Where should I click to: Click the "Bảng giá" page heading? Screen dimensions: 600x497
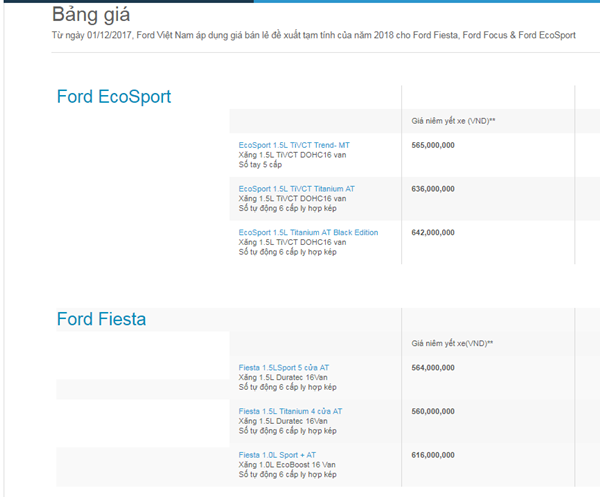tap(91, 15)
